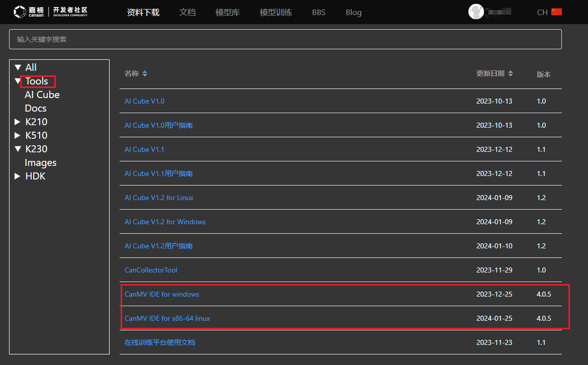
Task: Click the Canaan developer community logo
Action: click(x=51, y=12)
